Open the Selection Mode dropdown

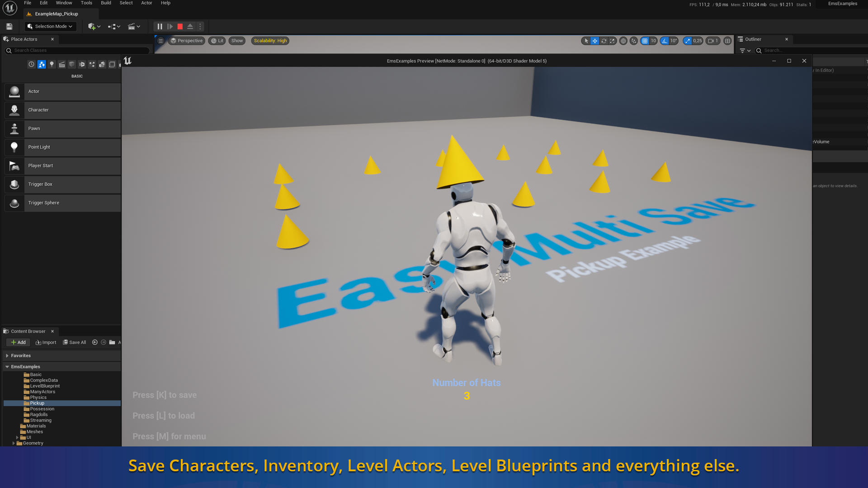(50, 27)
